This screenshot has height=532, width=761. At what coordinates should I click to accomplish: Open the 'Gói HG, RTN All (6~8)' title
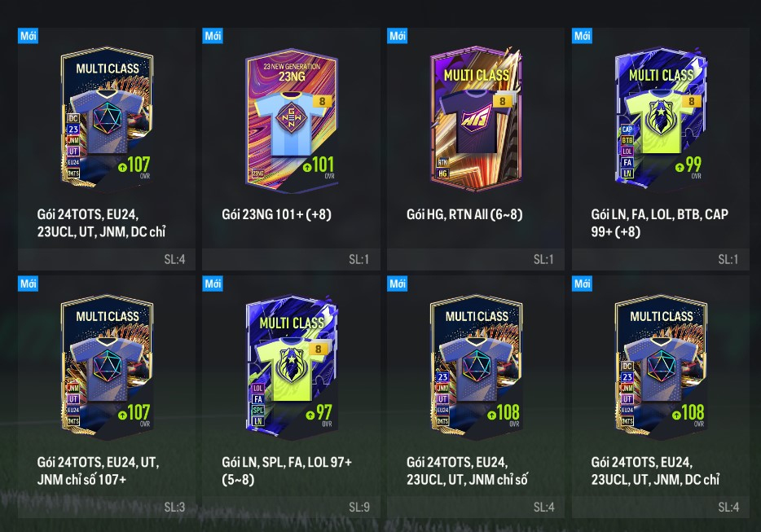tap(464, 214)
